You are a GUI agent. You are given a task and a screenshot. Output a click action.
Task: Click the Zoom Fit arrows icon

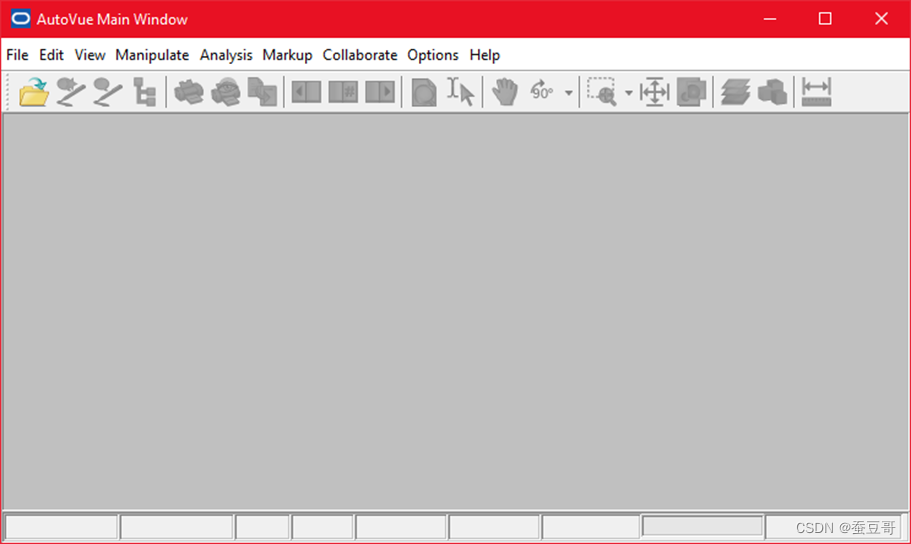point(655,92)
